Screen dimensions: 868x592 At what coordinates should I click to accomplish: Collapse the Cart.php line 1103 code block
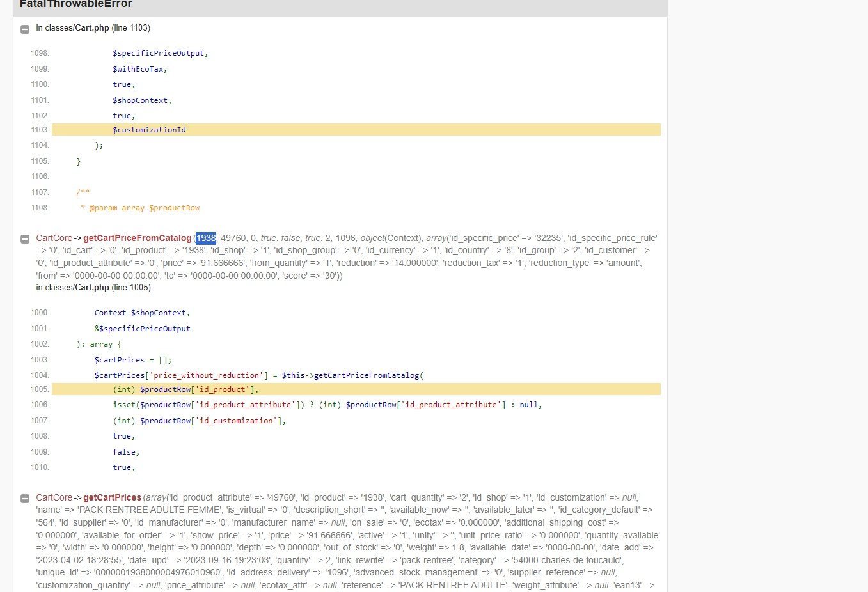click(x=25, y=29)
